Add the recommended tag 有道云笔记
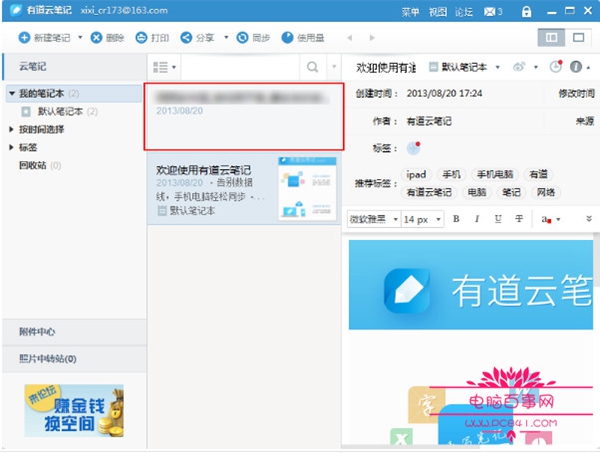Image resolution: width=600 pixels, height=453 pixels. click(429, 192)
